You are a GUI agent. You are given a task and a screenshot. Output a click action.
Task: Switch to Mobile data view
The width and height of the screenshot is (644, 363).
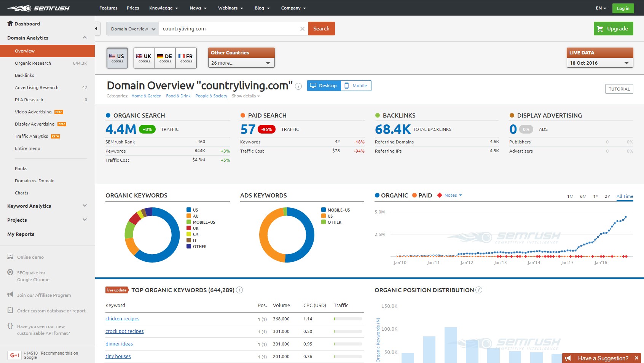click(x=356, y=86)
